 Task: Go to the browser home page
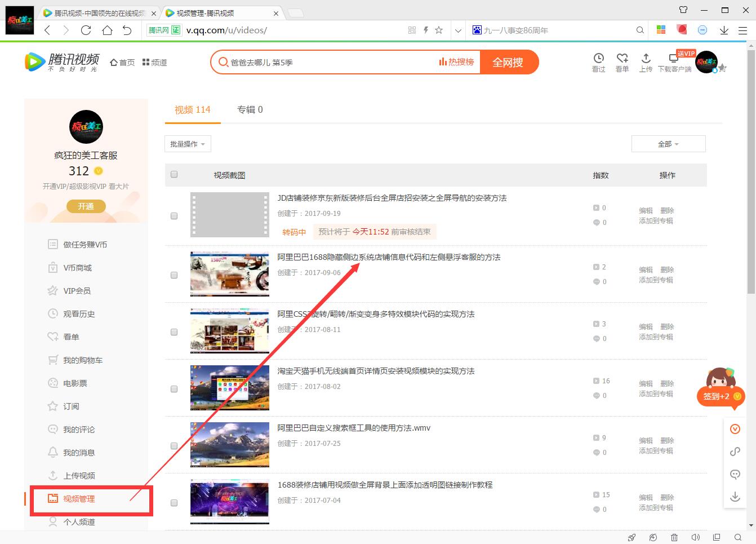click(x=107, y=30)
